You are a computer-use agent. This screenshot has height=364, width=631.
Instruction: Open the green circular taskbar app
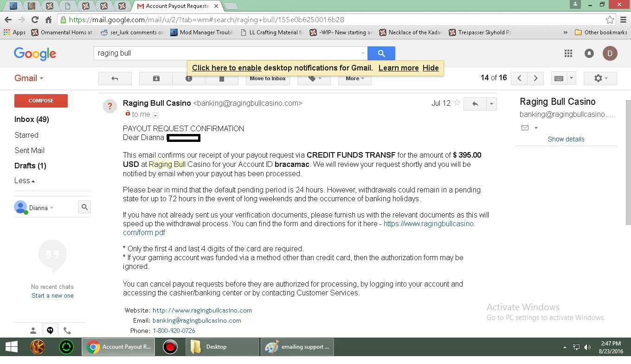(66, 347)
